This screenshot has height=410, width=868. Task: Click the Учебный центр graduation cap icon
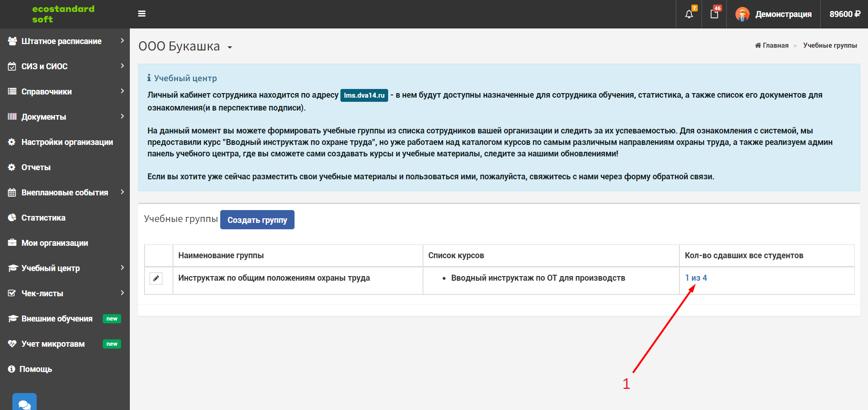click(13, 268)
